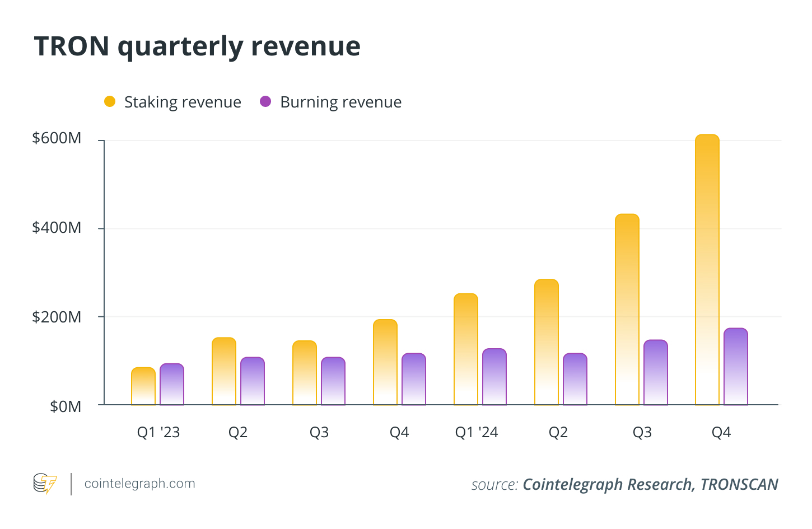Select the Staking revenue legend label
The height and width of the screenshot is (529, 812).
183,102
